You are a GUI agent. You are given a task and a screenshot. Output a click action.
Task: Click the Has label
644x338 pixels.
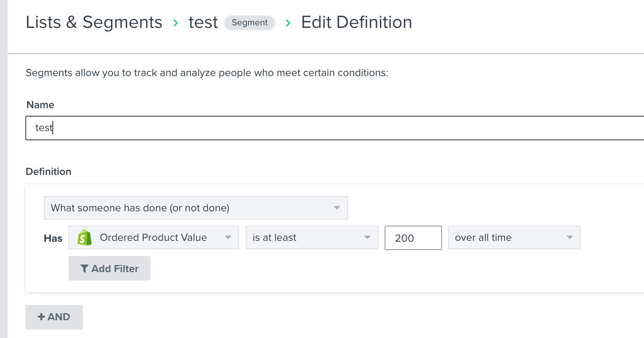[53, 238]
